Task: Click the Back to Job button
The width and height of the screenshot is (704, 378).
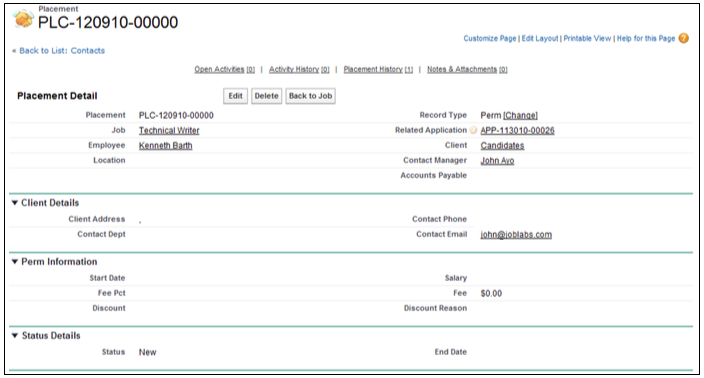Action: click(x=310, y=96)
